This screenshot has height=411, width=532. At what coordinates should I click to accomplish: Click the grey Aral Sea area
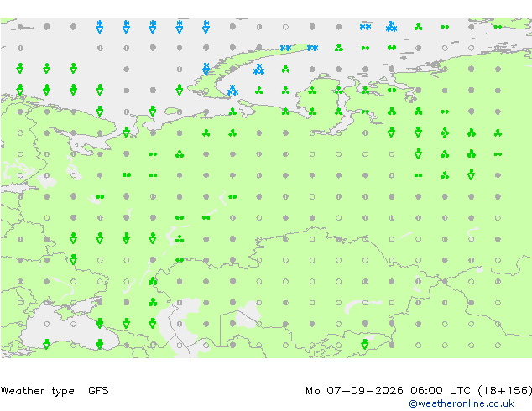click(248, 314)
